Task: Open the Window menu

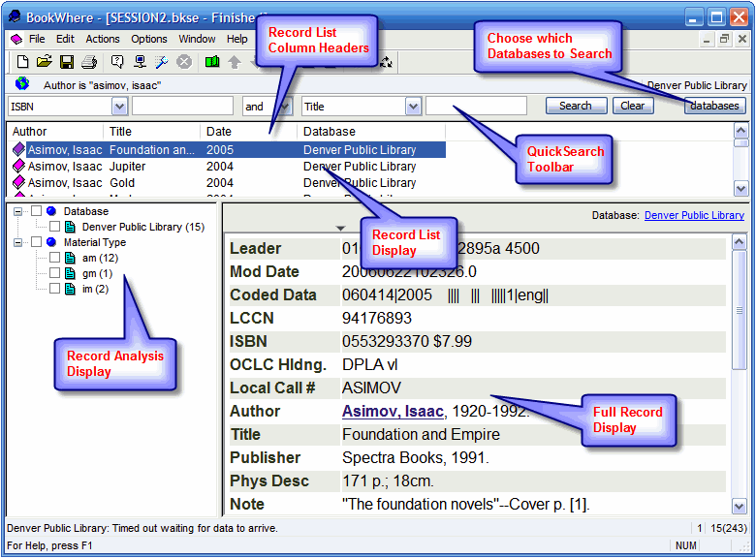Action: tap(197, 39)
